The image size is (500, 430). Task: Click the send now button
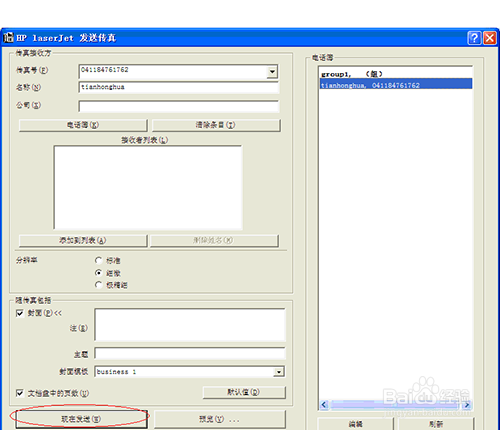[x=81, y=419]
